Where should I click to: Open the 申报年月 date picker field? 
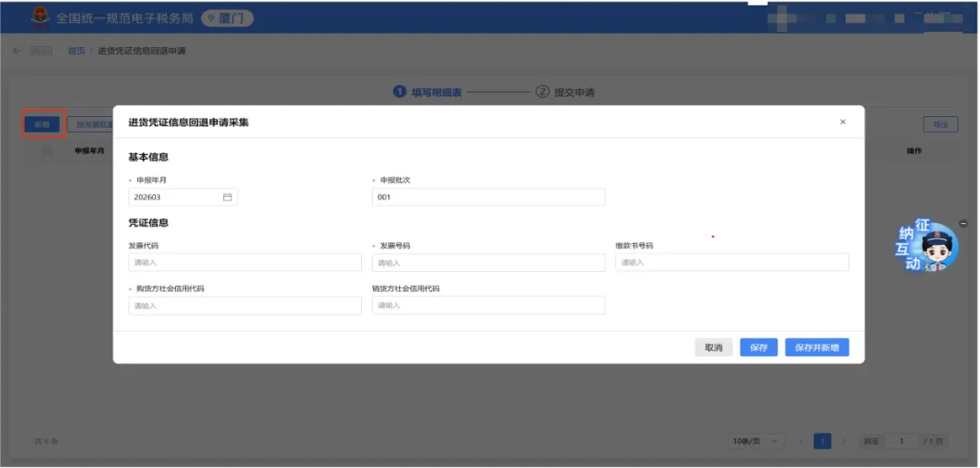[x=183, y=197]
